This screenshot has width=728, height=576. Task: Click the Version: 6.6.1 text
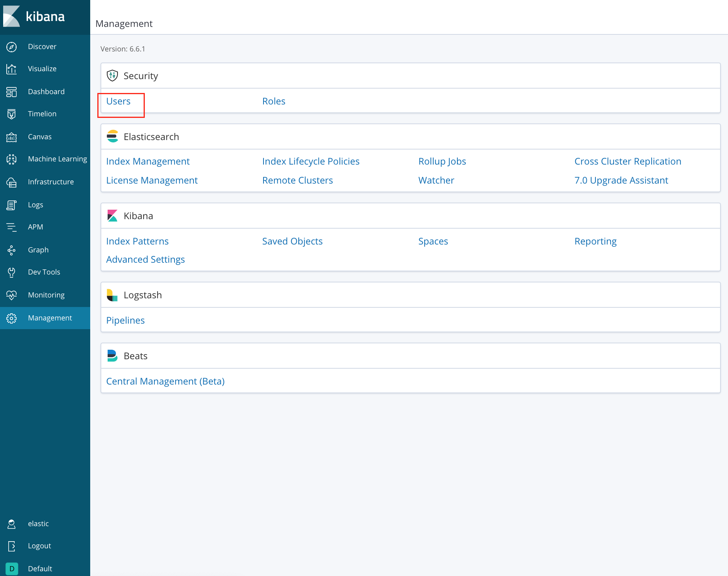point(123,49)
